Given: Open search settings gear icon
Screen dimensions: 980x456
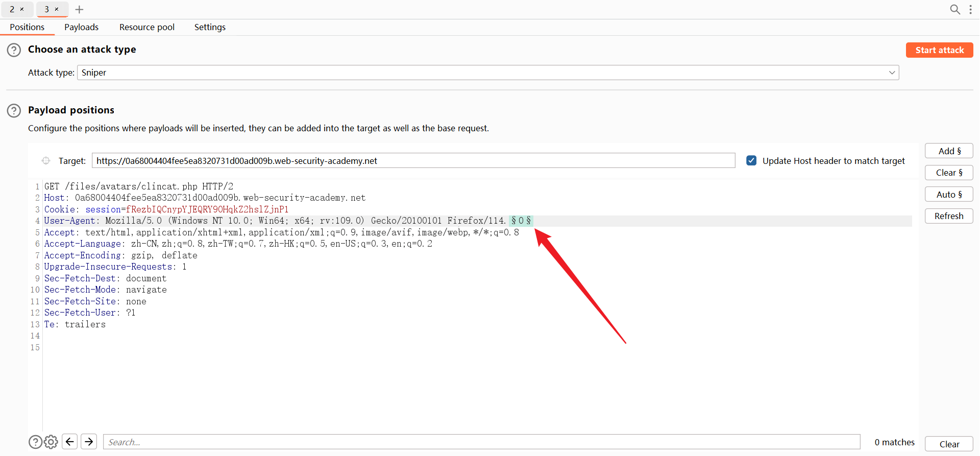Looking at the screenshot, I should [51, 442].
